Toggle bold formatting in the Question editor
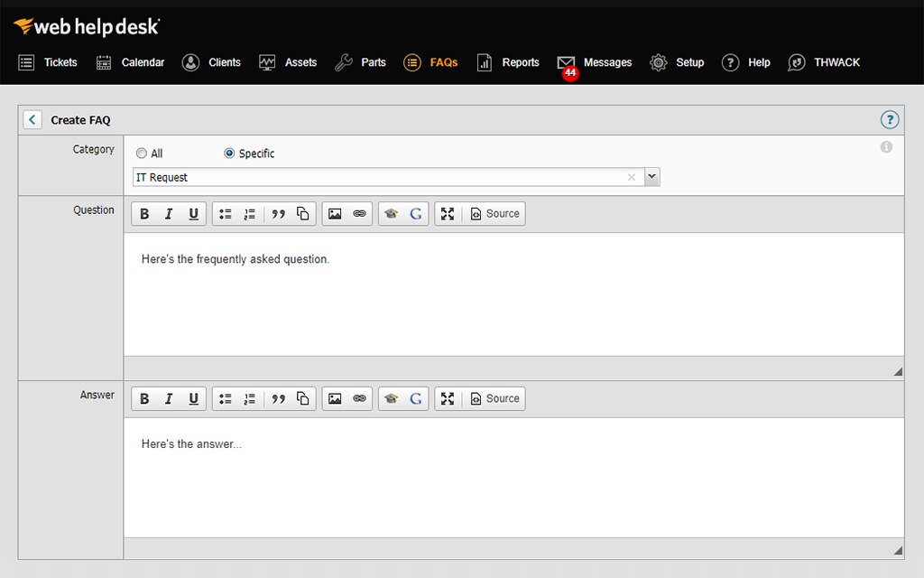The image size is (924, 578). 144,213
